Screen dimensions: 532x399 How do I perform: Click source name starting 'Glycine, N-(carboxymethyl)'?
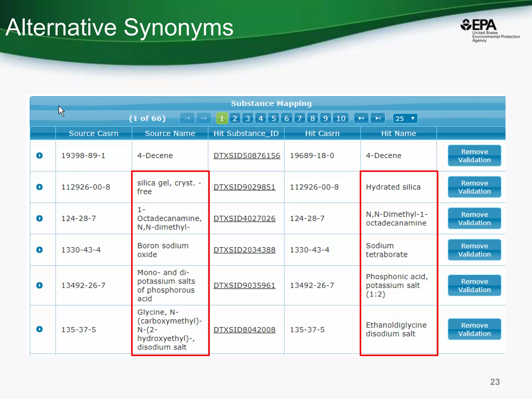pyautogui.click(x=170, y=330)
